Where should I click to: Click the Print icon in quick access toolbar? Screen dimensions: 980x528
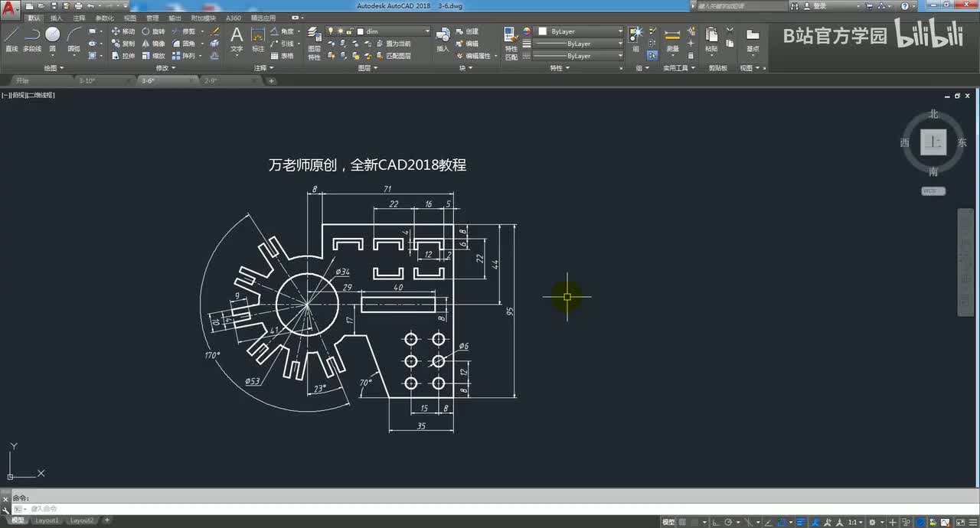(x=78, y=5)
